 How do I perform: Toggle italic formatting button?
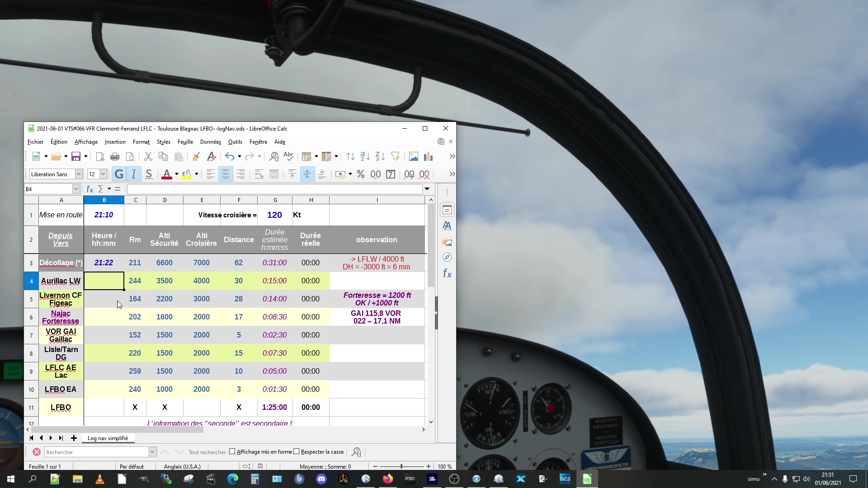click(x=134, y=174)
